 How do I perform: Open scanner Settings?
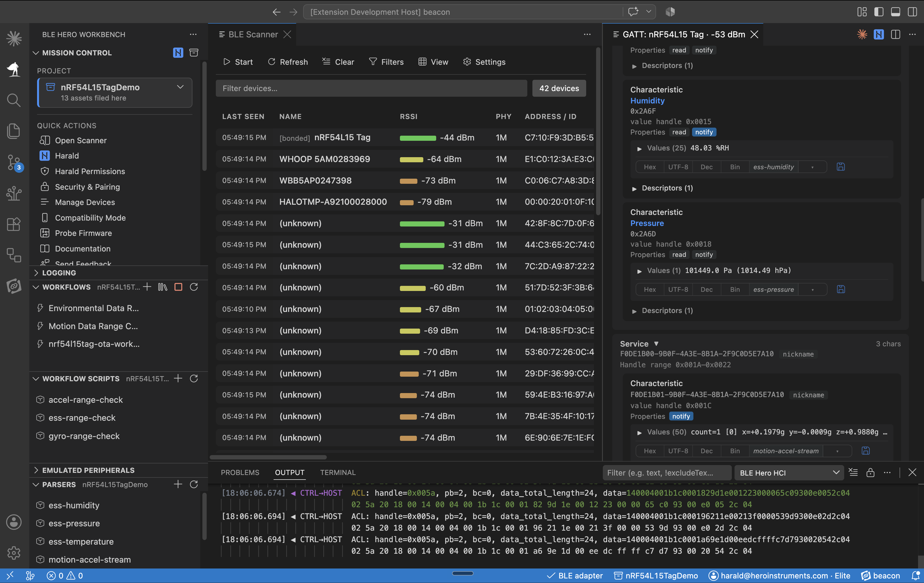[484, 62]
